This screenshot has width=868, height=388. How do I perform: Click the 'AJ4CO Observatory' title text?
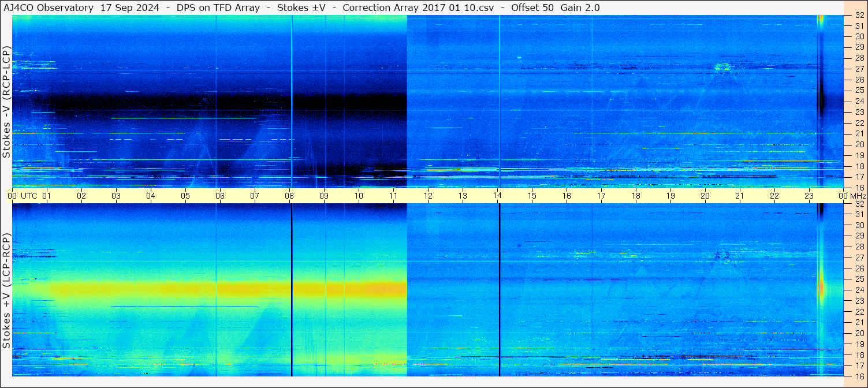[48, 8]
